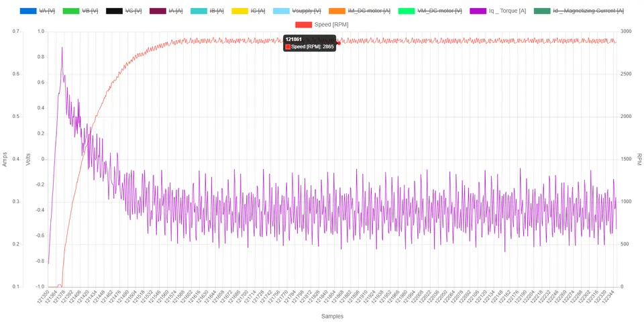Click x-axis sample label 121700
The image size is (644, 322).
point(242,297)
